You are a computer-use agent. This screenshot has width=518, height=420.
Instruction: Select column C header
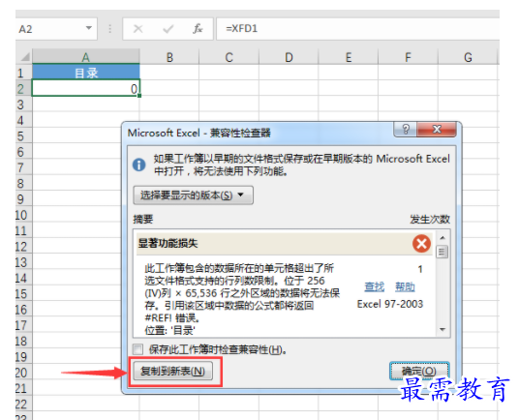pos(229,57)
